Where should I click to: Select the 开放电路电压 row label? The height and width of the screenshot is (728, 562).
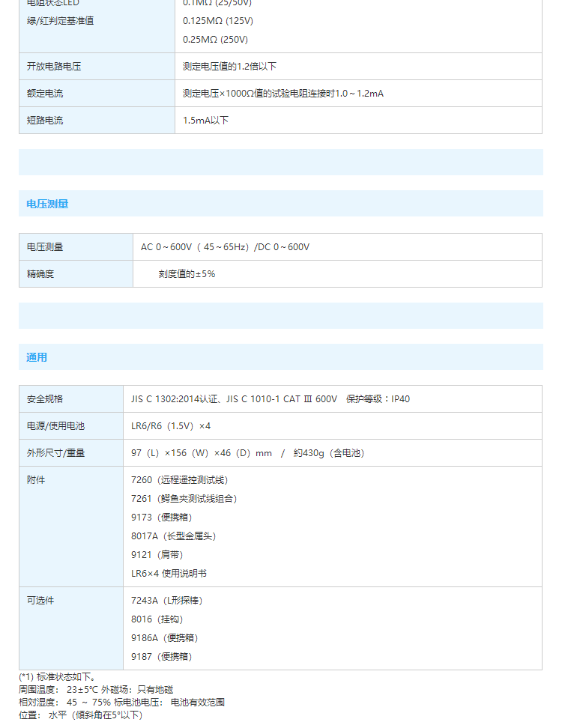54,67
